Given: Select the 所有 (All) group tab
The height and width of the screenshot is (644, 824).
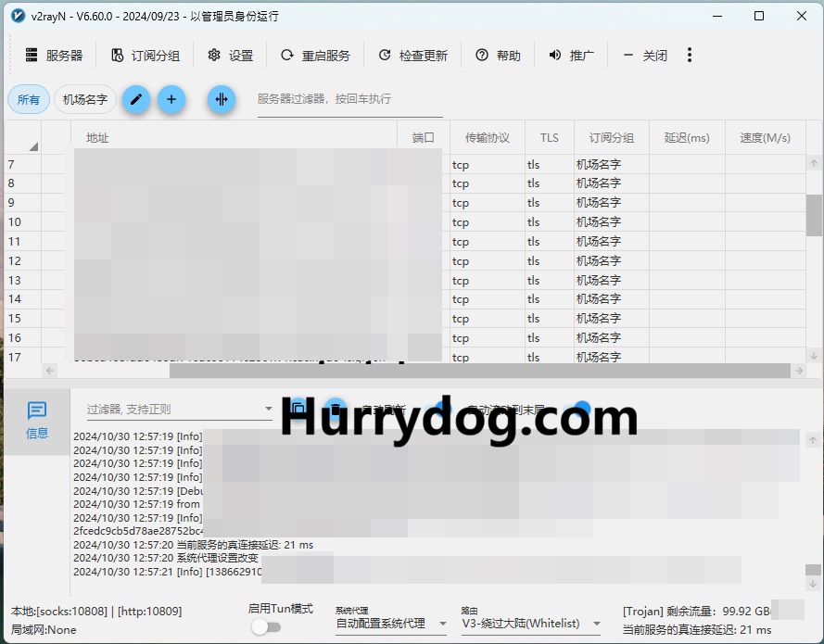Looking at the screenshot, I should (29, 99).
